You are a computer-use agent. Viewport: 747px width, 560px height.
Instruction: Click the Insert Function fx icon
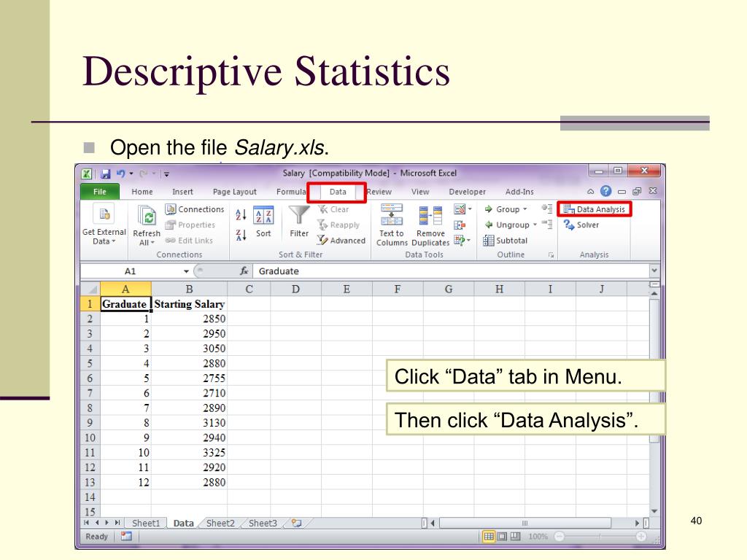click(244, 271)
